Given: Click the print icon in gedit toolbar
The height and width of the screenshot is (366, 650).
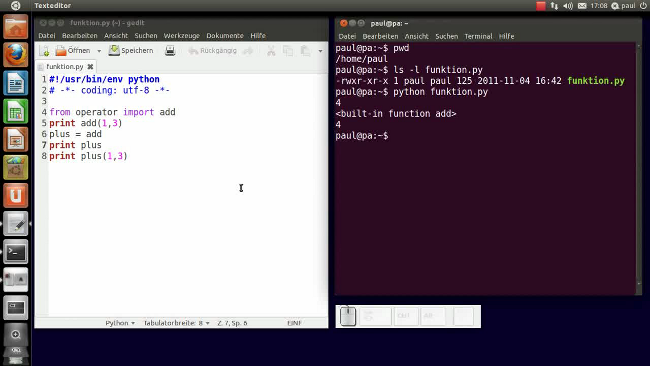Looking at the screenshot, I should [x=170, y=51].
